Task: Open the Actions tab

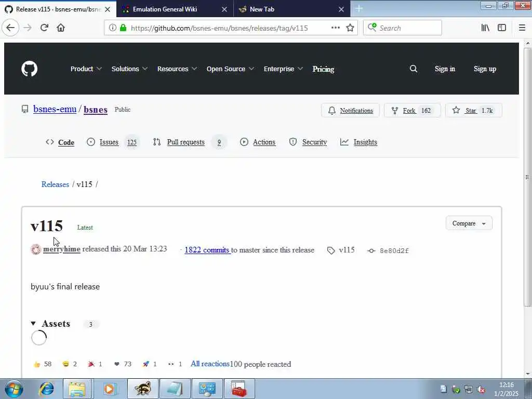Action: tap(258, 142)
